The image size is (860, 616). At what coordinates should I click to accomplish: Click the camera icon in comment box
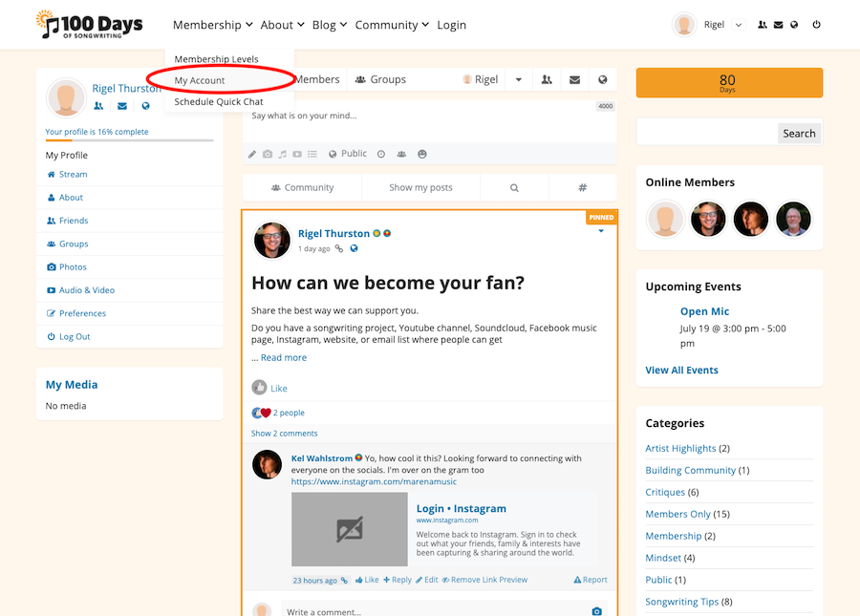596,611
